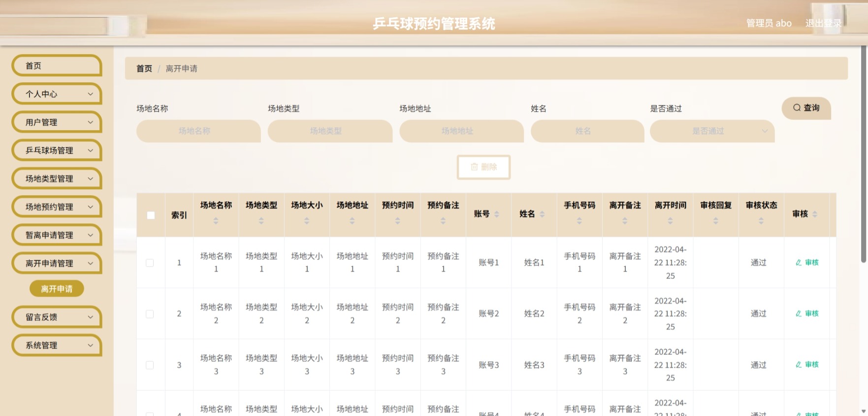
Task: Sort by 场地大小 column
Action: (x=306, y=221)
